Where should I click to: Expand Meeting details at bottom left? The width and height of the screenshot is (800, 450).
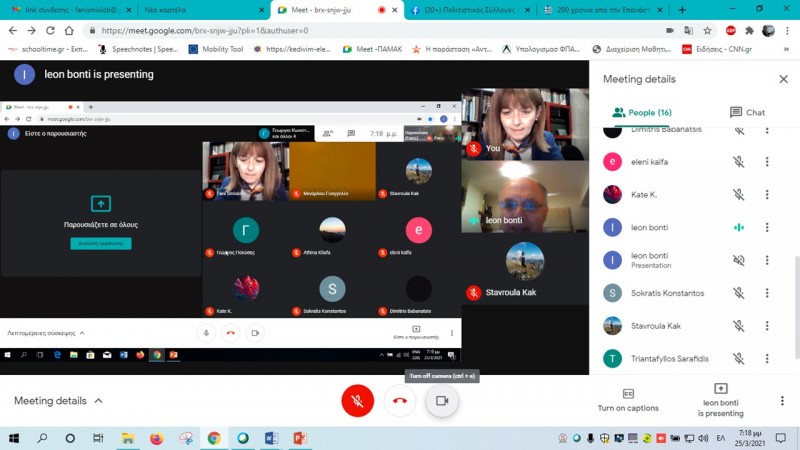tap(58, 401)
